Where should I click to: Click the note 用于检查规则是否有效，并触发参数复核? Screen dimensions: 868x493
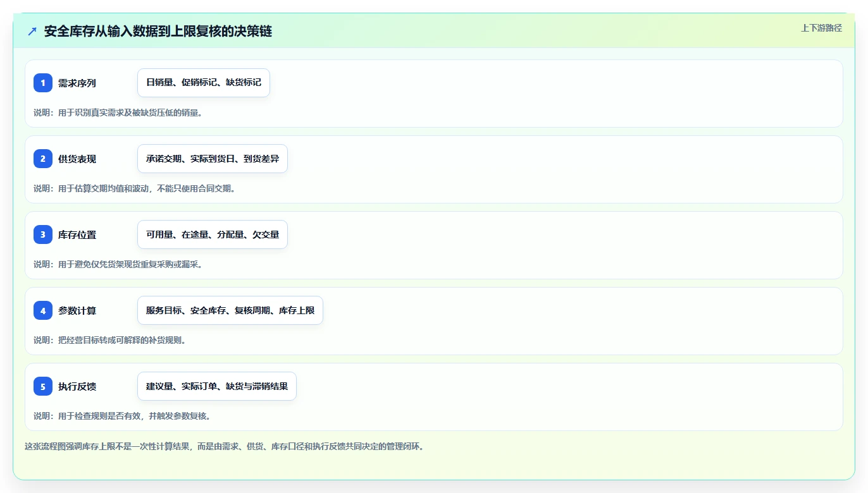coord(134,416)
